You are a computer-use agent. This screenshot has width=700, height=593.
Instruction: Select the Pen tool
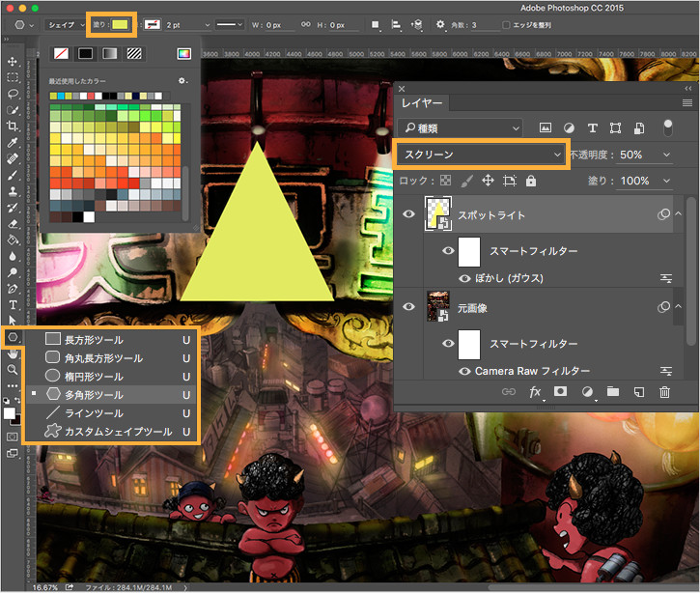[13, 289]
